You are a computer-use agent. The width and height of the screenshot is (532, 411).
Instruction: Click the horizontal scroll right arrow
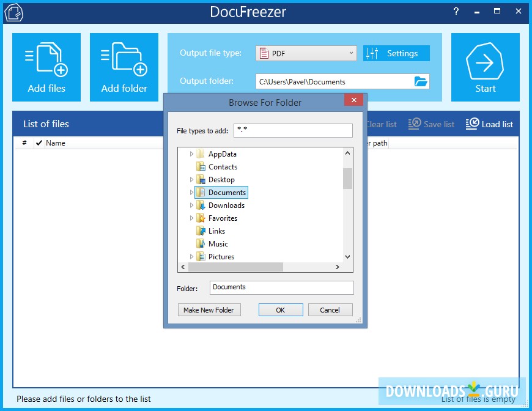[x=338, y=267]
